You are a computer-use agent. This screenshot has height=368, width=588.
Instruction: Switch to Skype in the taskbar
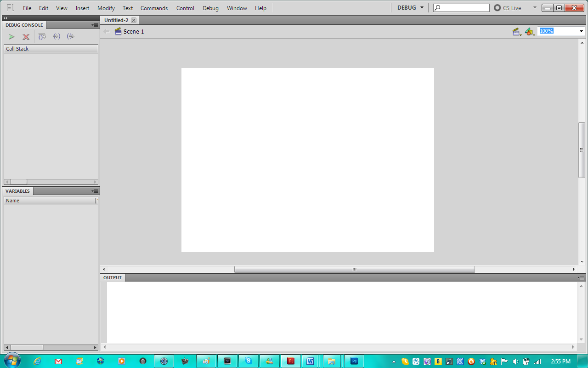[249, 361]
